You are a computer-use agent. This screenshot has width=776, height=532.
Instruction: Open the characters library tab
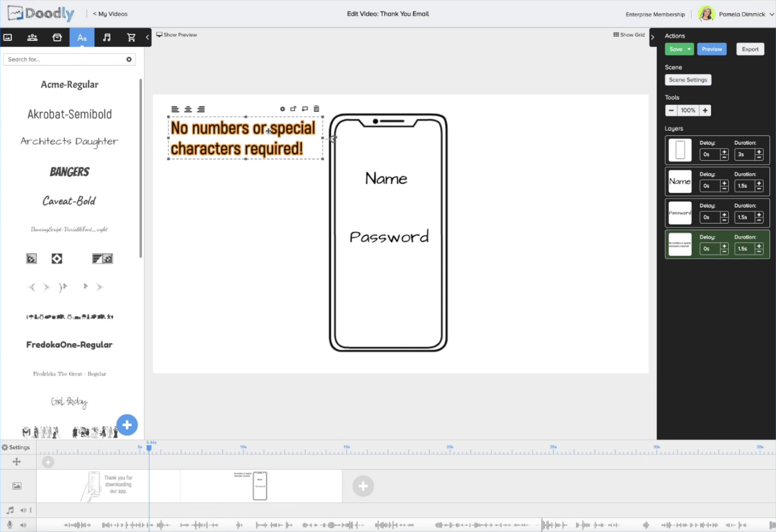pos(33,37)
